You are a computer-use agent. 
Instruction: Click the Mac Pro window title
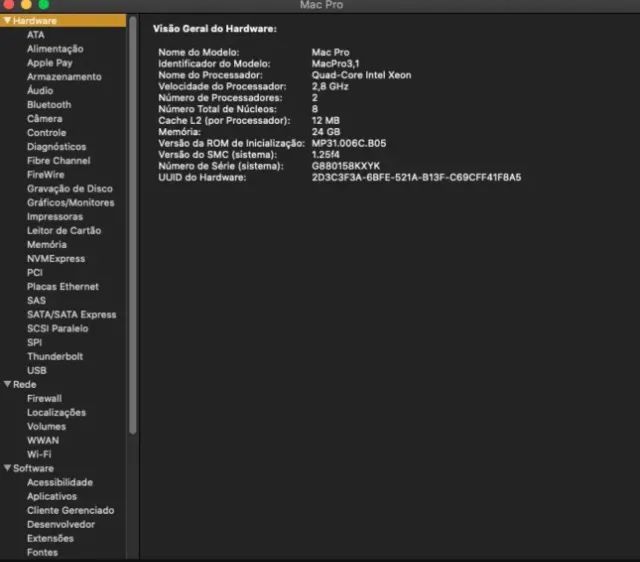(x=321, y=5)
